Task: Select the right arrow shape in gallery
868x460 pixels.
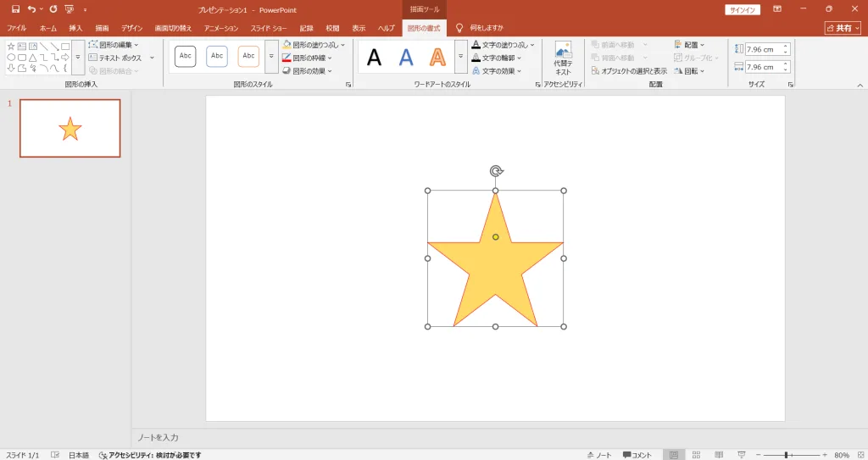Action: 65,58
